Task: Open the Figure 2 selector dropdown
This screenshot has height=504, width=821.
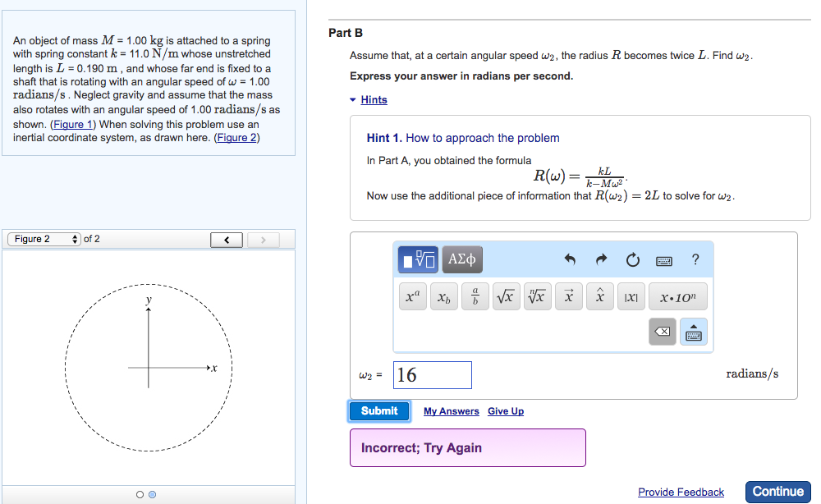Action: (x=45, y=238)
